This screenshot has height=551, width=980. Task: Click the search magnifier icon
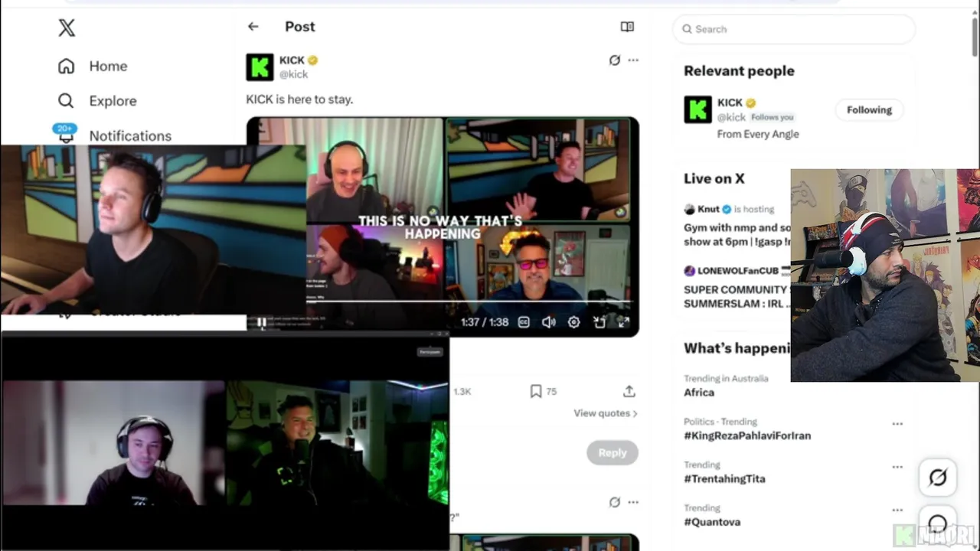(x=687, y=29)
